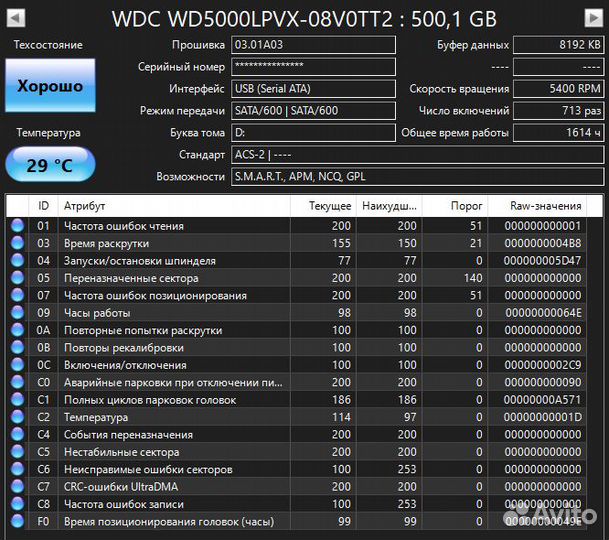Select row Включения/отключения

pos(296,365)
